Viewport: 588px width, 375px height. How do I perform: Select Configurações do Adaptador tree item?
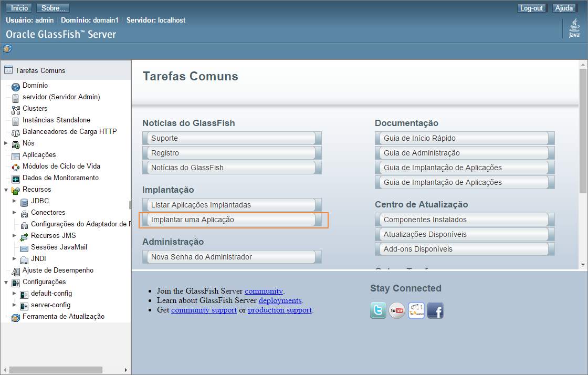(81, 224)
